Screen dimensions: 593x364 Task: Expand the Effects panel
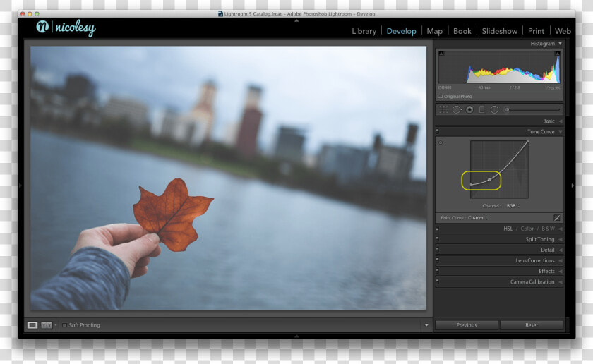point(560,271)
